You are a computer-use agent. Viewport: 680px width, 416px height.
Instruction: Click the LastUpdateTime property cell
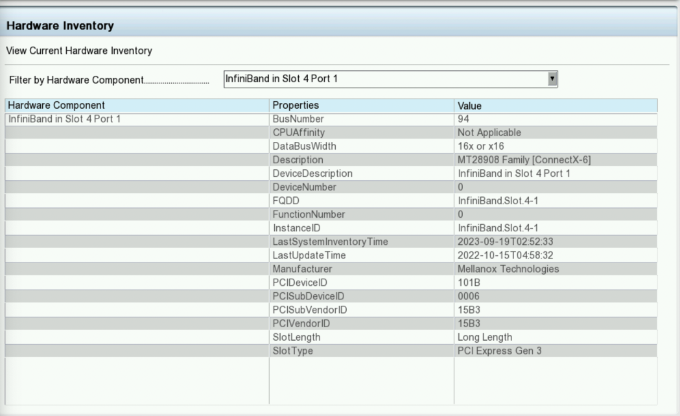point(309,255)
